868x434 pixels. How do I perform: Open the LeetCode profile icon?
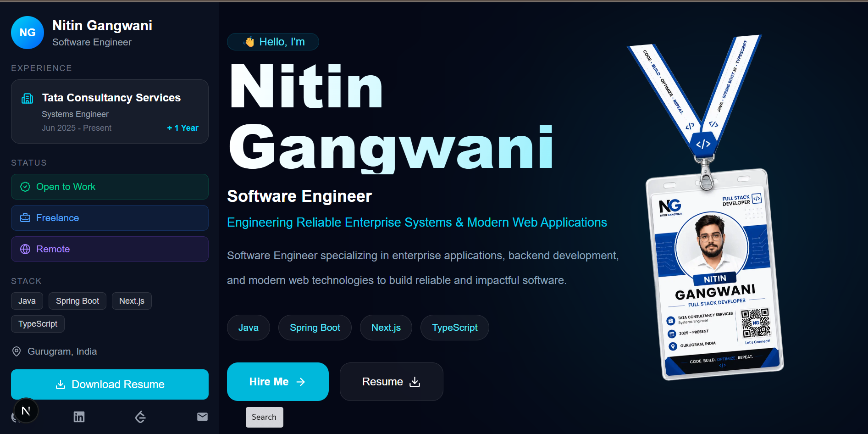[x=140, y=417]
